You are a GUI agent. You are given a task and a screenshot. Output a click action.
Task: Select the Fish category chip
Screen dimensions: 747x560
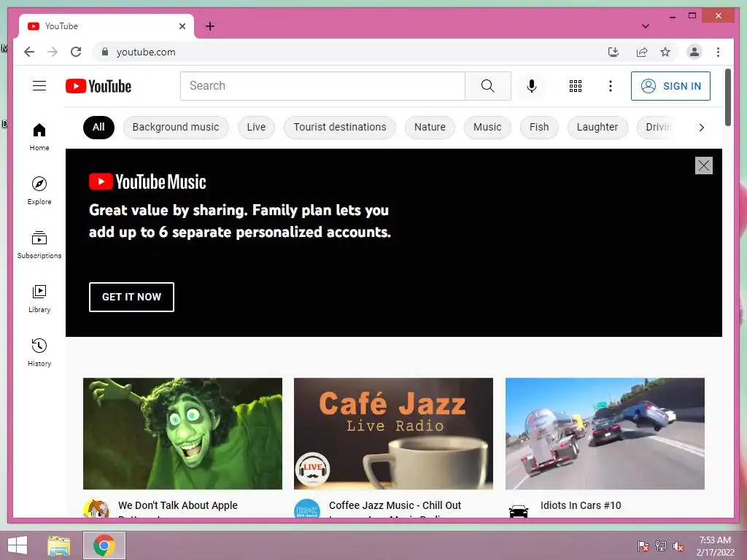(x=539, y=127)
